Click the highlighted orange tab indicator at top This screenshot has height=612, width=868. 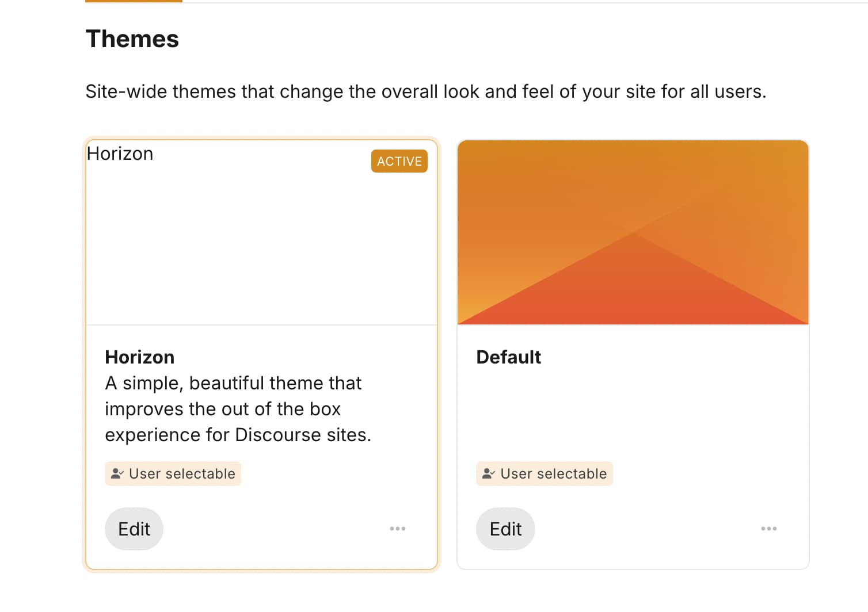point(134,1)
